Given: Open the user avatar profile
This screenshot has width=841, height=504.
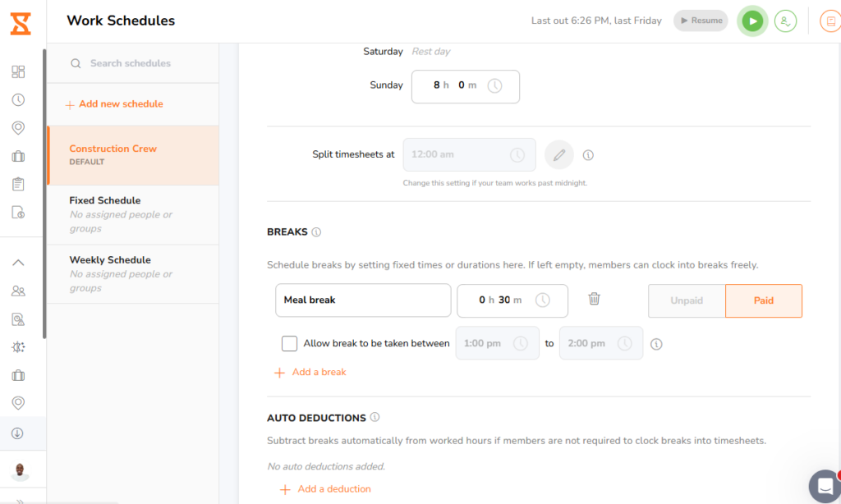Looking at the screenshot, I should click(20, 471).
